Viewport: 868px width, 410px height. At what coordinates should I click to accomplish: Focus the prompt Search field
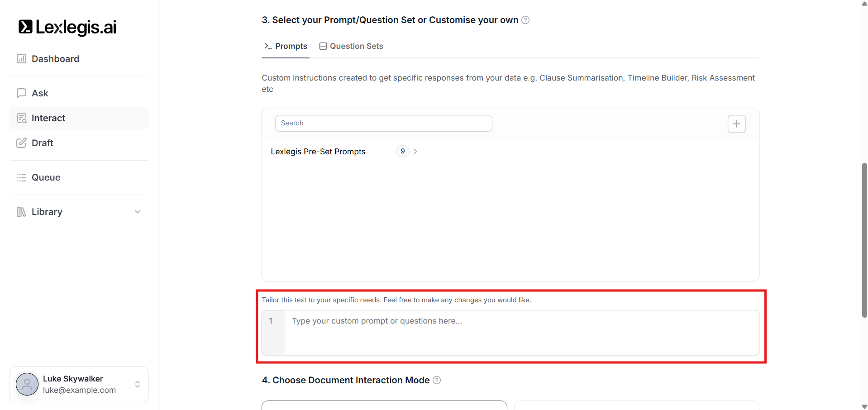click(383, 123)
